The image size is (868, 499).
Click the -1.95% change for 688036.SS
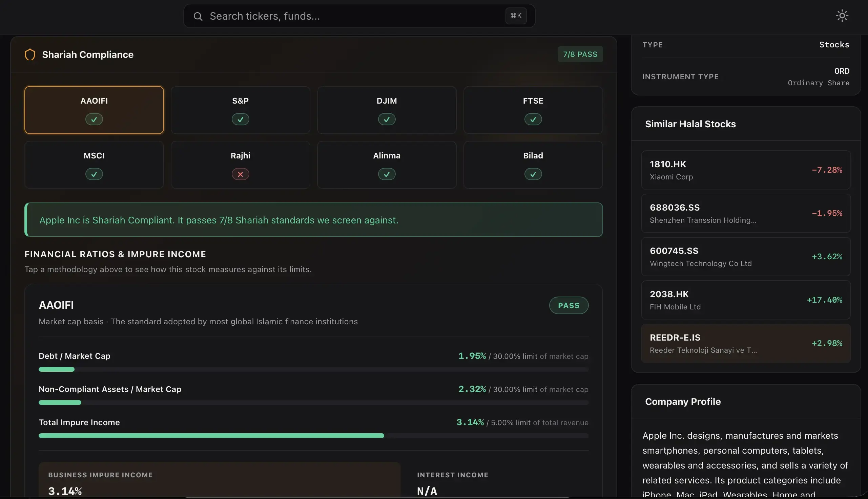[x=827, y=213]
